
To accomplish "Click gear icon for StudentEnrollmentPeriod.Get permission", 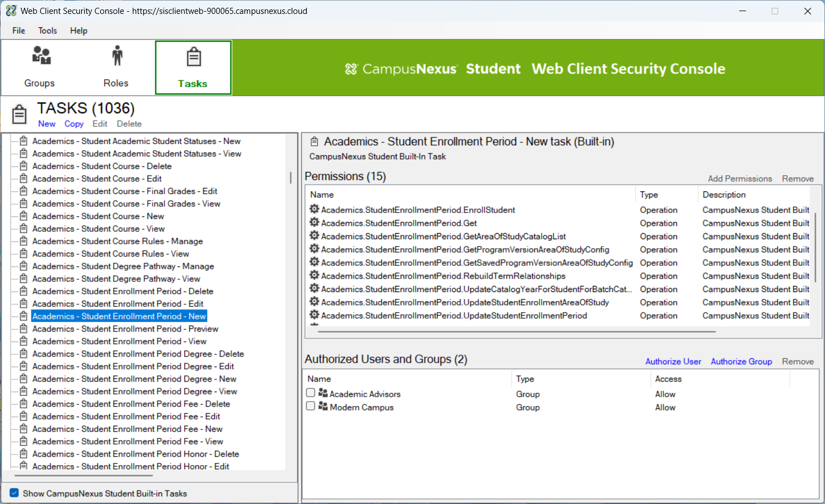I will 315,223.
